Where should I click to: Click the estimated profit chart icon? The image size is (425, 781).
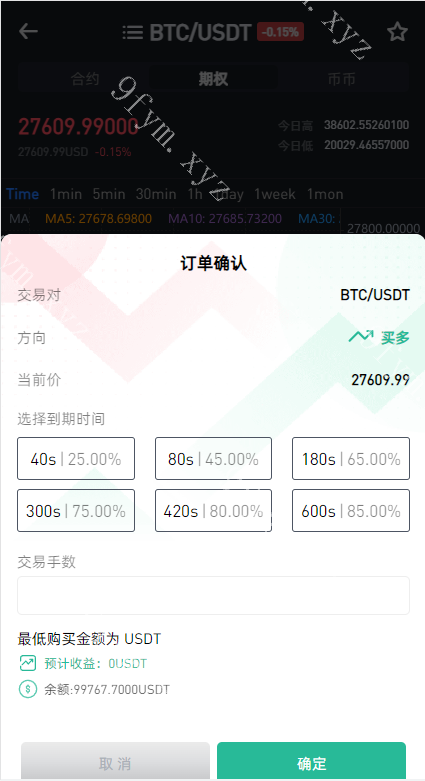pyautogui.click(x=28, y=663)
